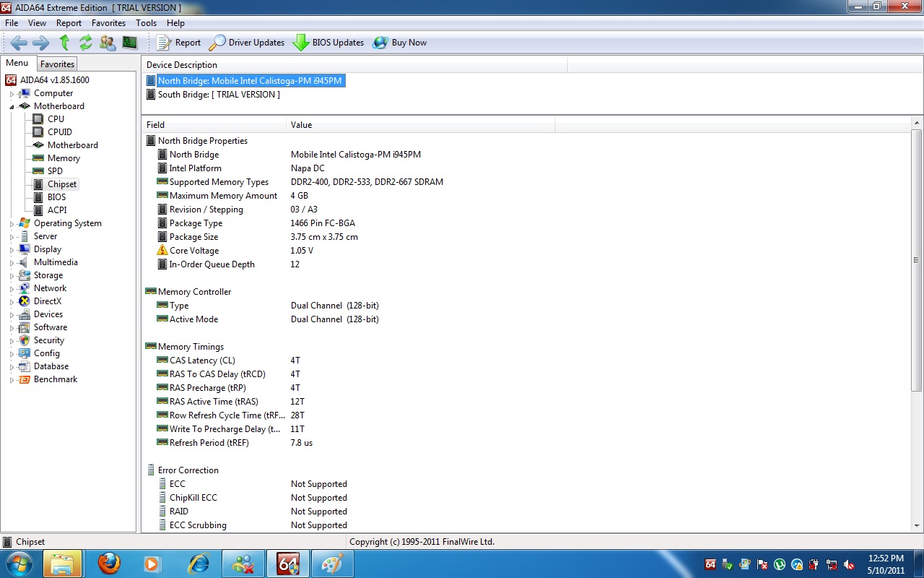Open Firefox from the taskbar
This screenshot has width=924, height=578.
pyautogui.click(x=109, y=564)
